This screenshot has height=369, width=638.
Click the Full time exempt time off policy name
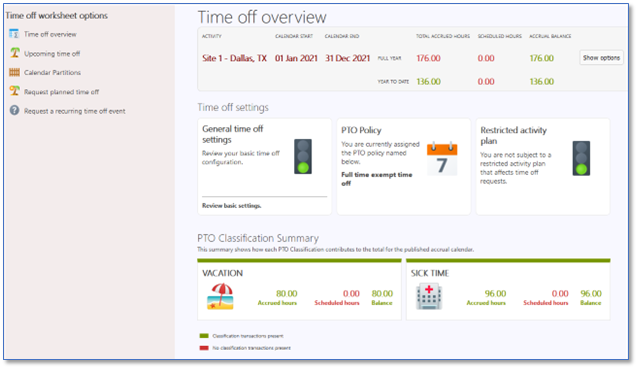(376, 179)
